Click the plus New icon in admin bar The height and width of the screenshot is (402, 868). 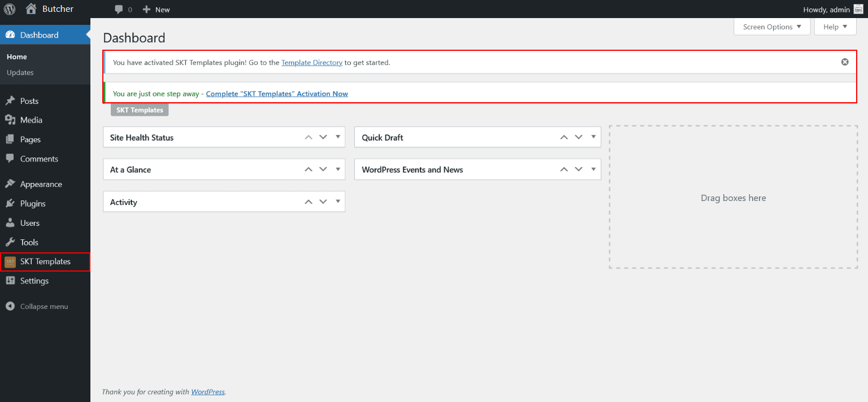tap(146, 10)
